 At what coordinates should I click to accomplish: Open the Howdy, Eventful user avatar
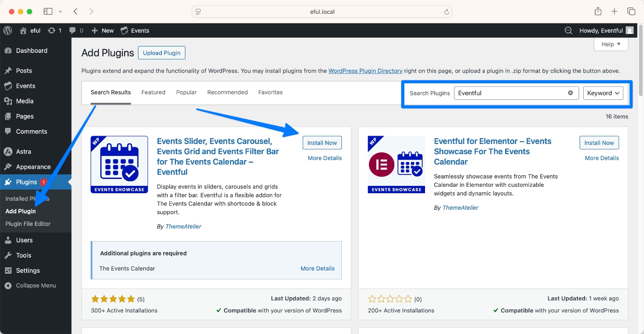pyautogui.click(x=630, y=30)
